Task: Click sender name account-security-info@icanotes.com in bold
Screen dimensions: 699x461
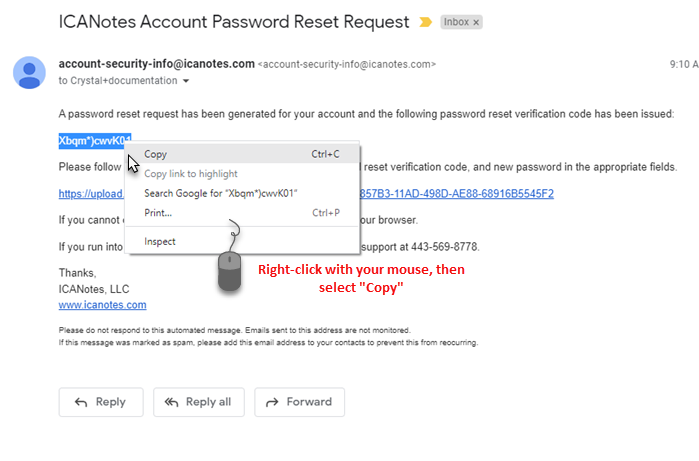Action: click(x=156, y=64)
